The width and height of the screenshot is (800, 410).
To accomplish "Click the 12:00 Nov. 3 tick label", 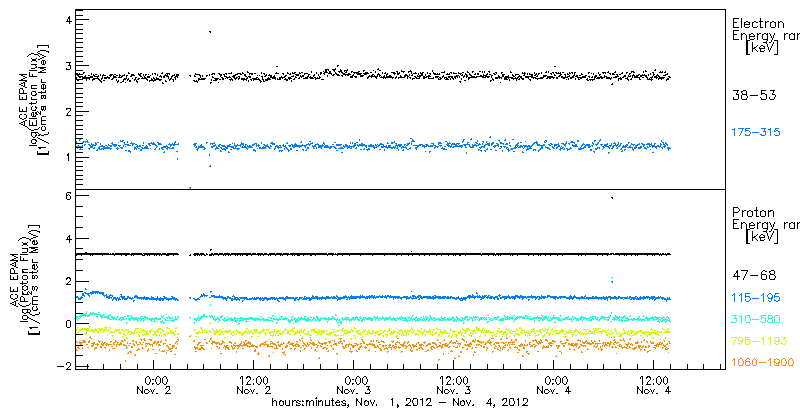I will (454, 386).
